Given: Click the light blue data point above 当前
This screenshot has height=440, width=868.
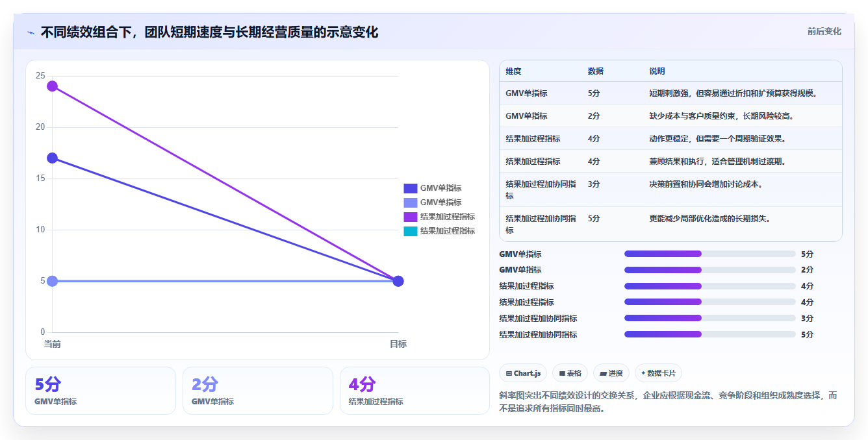Looking at the screenshot, I should coord(53,281).
